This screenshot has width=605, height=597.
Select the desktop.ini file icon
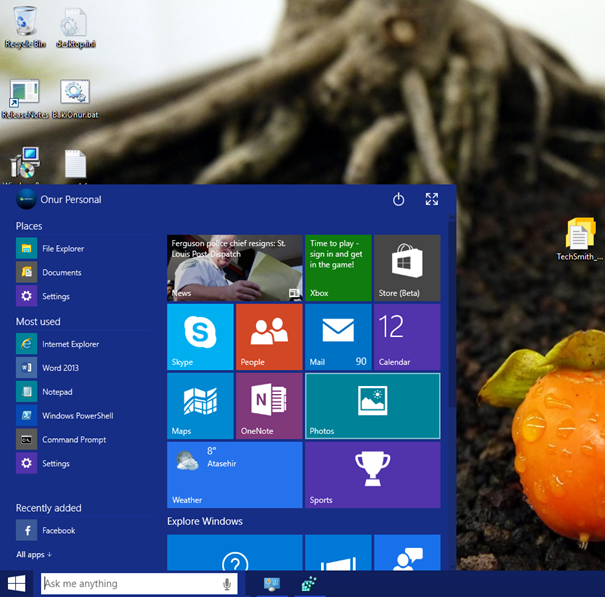(x=75, y=27)
